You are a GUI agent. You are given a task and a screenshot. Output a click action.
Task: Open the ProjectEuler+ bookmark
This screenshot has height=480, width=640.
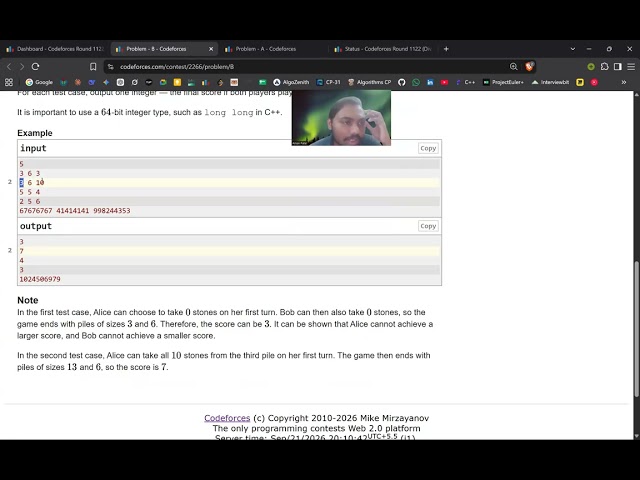[503, 82]
